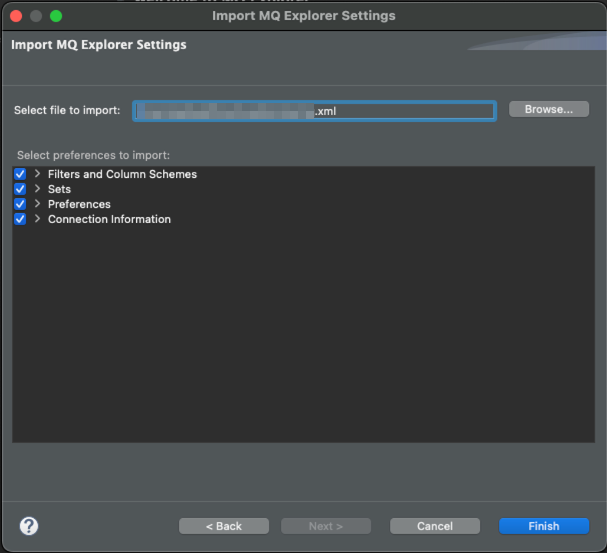Uncheck Filters and Column Schemes checkbox
This screenshot has width=607, height=553.
20,174
